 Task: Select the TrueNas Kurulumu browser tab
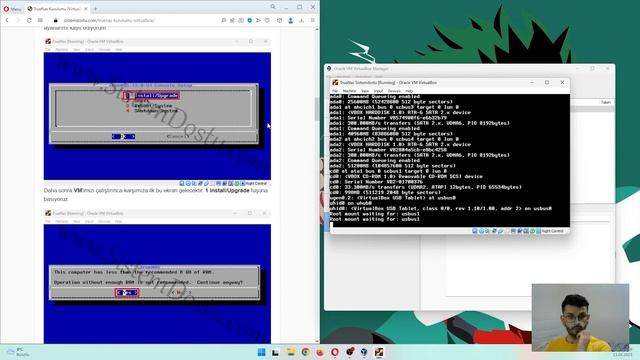(x=57, y=9)
